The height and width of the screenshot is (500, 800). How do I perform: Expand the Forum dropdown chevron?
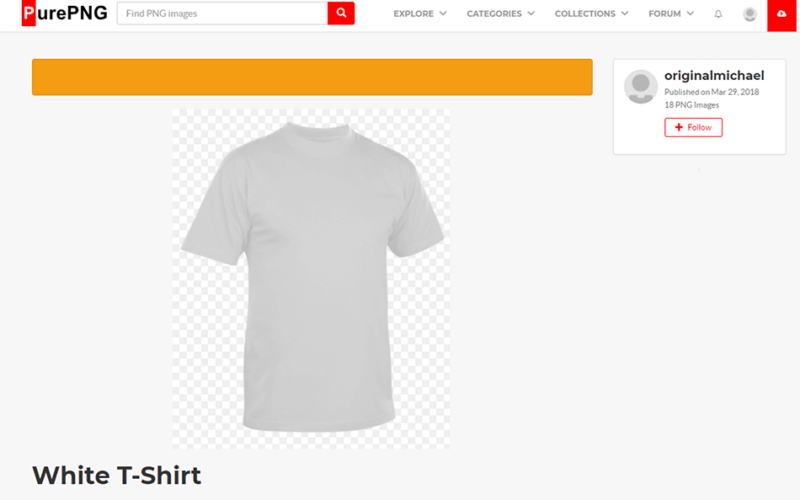pyautogui.click(x=690, y=13)
